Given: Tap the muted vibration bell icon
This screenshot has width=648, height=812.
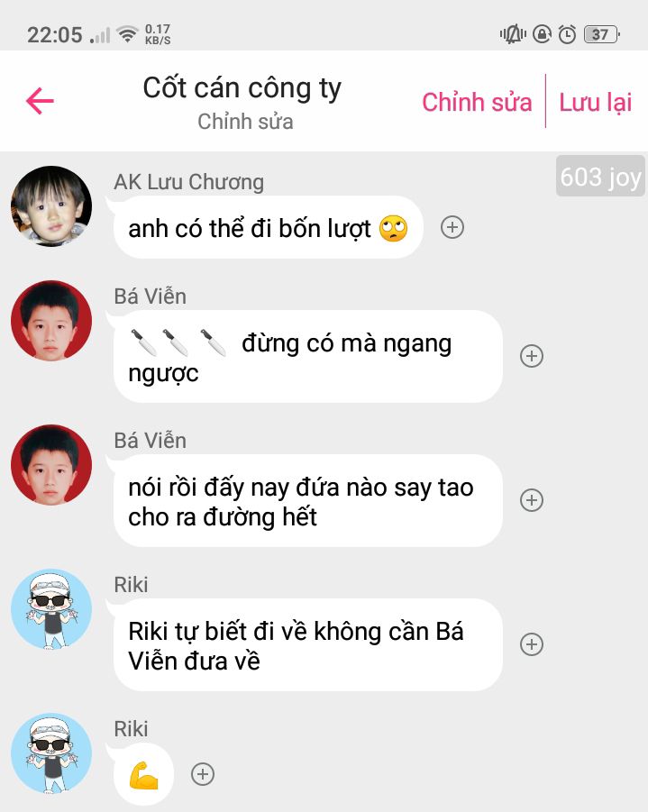Looking at the screenshot, I should tap(513, 34).
